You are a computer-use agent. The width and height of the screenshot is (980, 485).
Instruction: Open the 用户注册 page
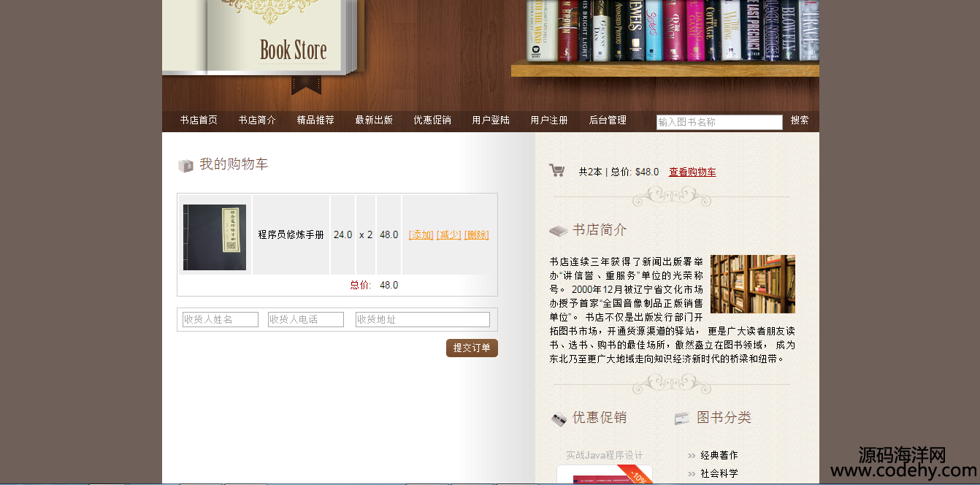(549, 121)
